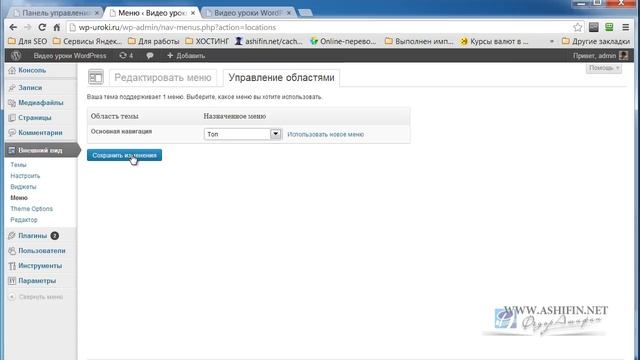640x360 pixels.
Task: Click the dark extension icon beside the star
Action: pyautogui.click(x=594, y=27)
